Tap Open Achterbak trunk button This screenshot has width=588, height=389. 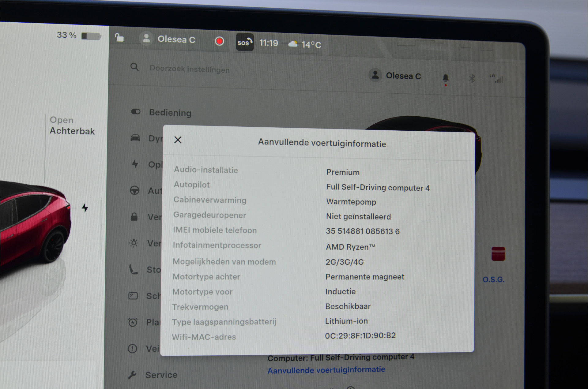pos(72,125)
